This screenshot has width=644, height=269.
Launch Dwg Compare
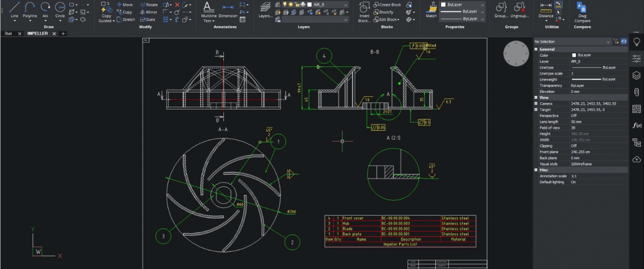pyautogui.click(x=581, y=12)
